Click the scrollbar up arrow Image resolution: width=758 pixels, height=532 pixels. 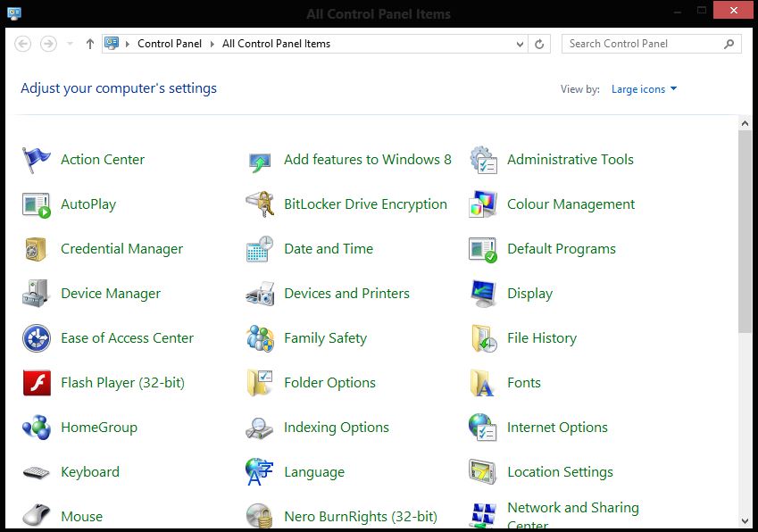coord(745,124)
